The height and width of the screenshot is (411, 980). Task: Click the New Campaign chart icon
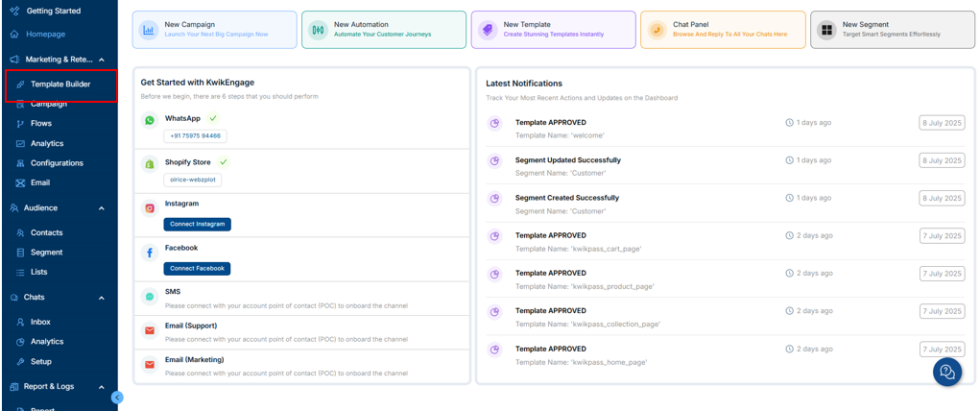click(149, 30)
